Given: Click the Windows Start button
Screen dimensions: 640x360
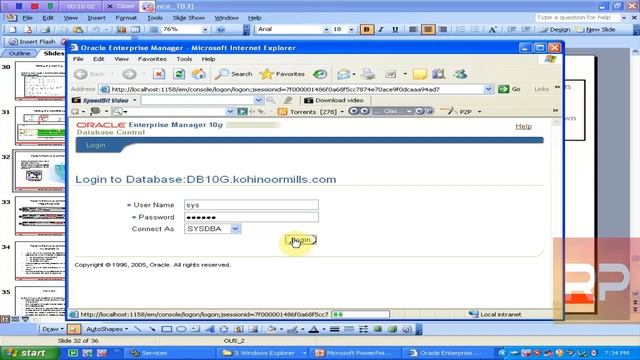Looking at the screenshot, I should pos(29,353).
